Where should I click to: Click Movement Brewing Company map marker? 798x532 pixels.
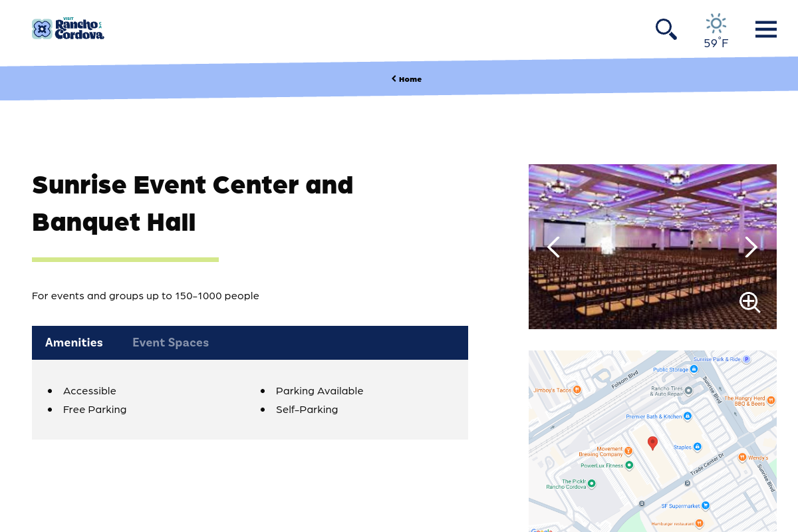tap(628, 451)
